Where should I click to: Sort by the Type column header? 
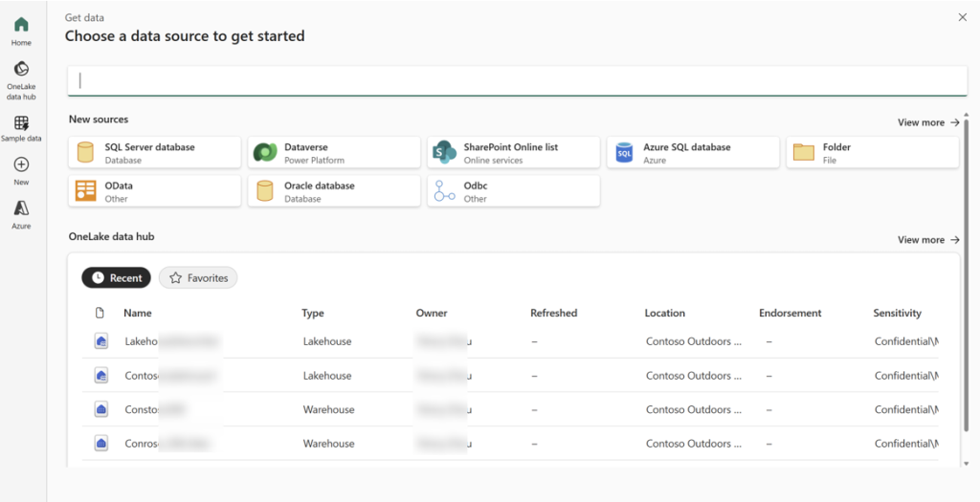(x=313, y=313)
